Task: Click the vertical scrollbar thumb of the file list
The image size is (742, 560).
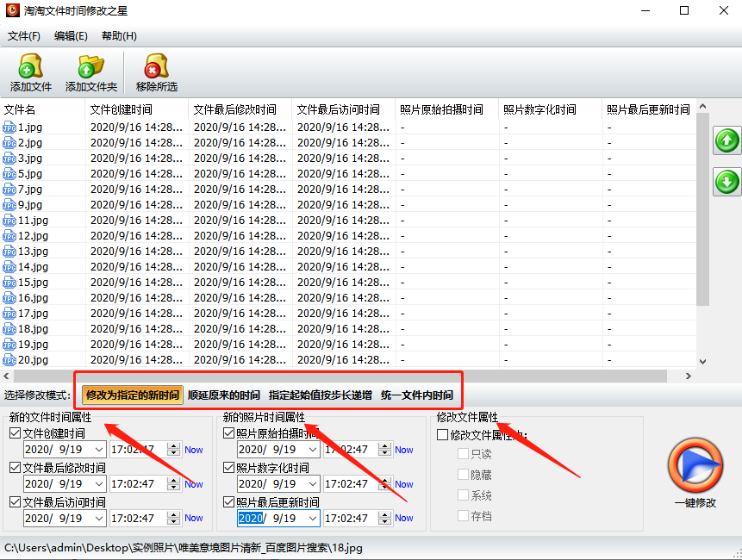Action: coord(702,209)
